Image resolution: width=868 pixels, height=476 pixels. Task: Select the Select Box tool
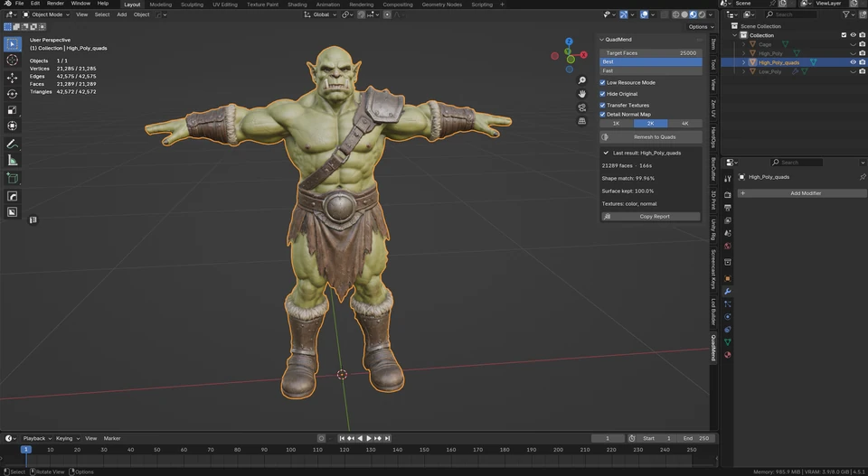click(12, 43)
